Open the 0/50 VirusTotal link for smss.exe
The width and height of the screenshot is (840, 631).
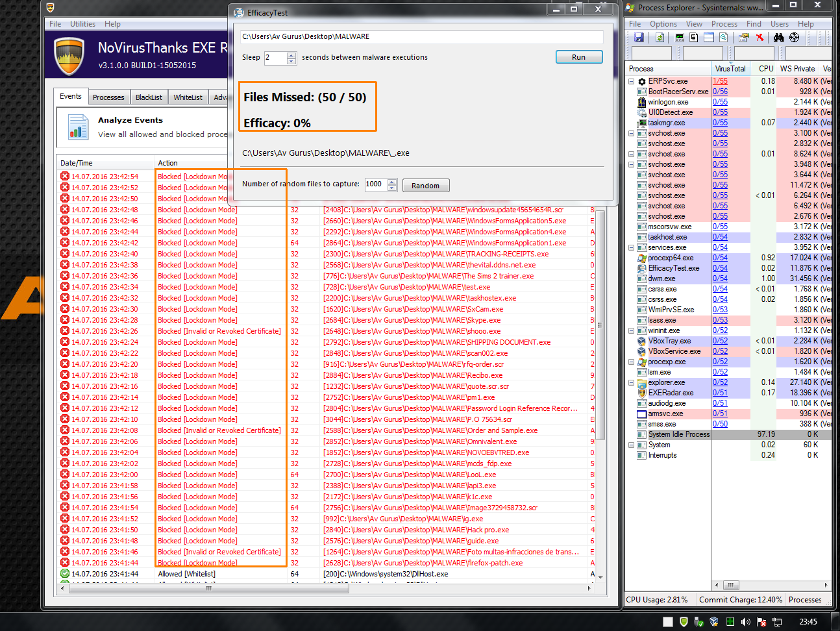[x=720, y=424]
